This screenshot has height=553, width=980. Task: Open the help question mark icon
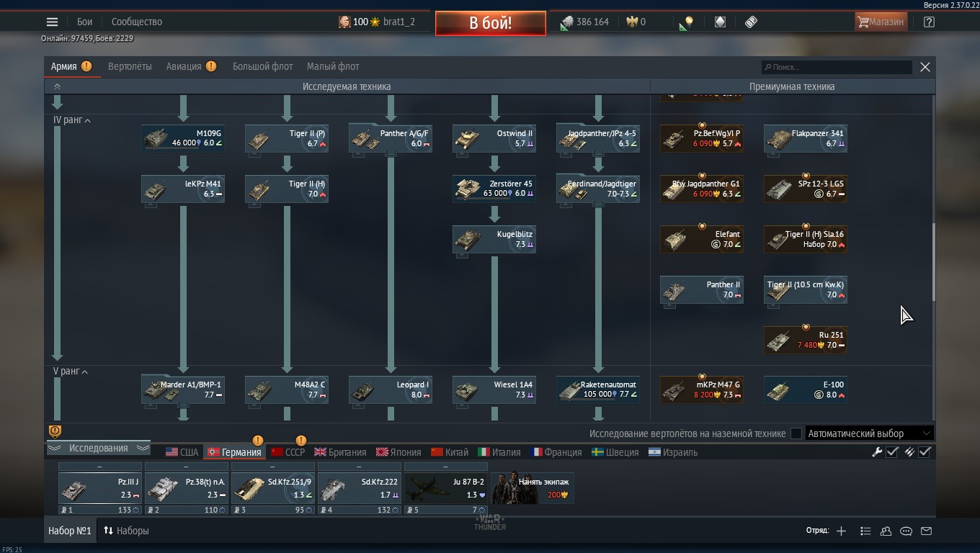929,22
